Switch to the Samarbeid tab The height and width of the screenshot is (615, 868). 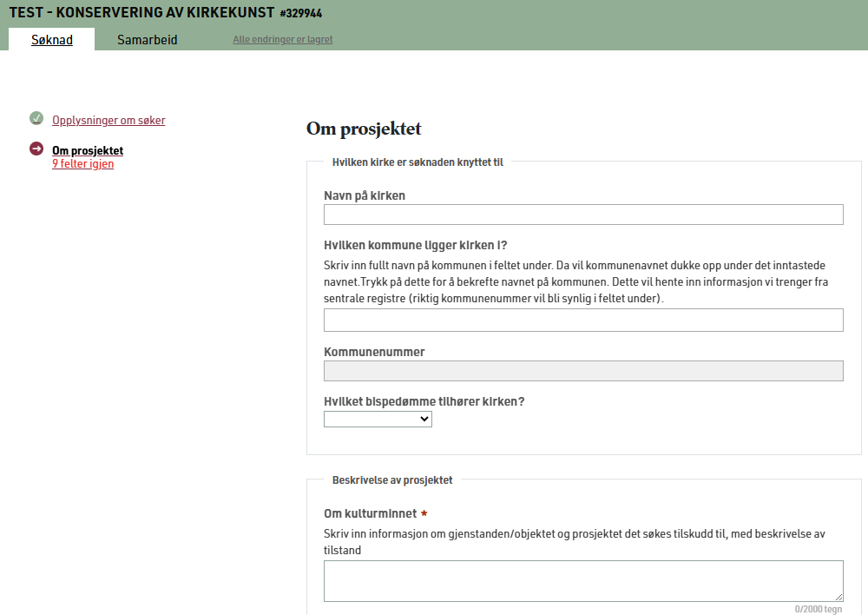pos(148,40)
